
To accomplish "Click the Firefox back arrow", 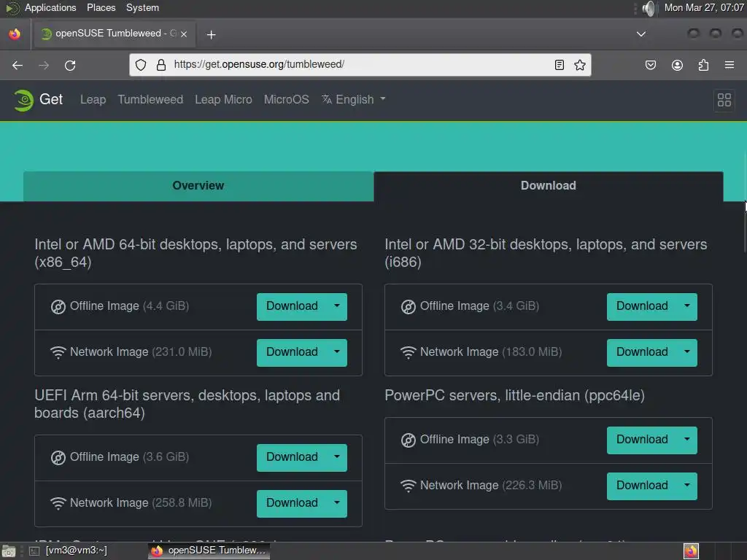I will point(18,65).
